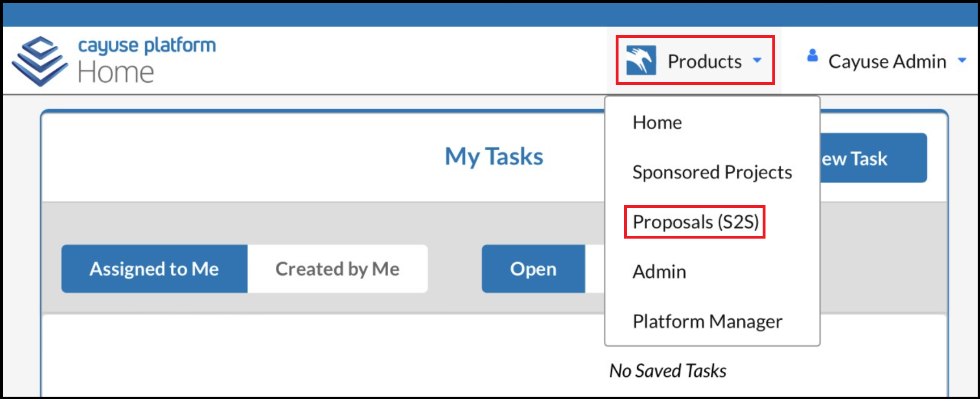
Task: Click the blue user profile icon
Action: pyautogui.click(x=813, y=56)
